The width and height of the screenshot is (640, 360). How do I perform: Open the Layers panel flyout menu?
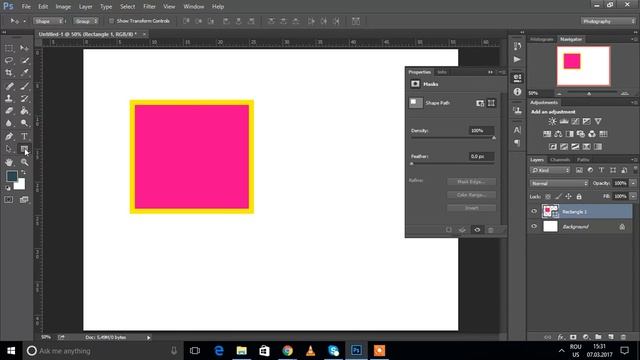(634, 160)
